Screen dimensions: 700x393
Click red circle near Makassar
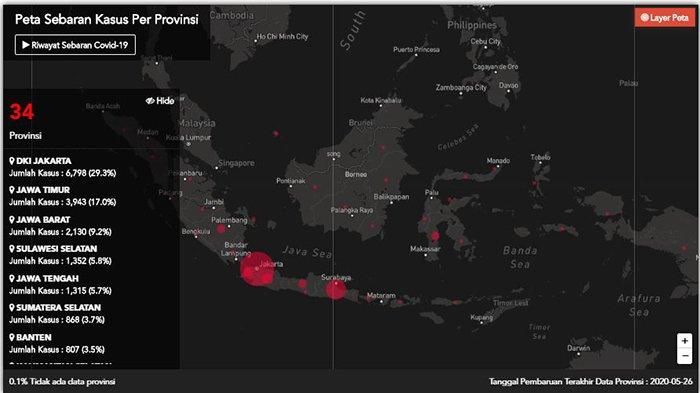tap(435, 236)
